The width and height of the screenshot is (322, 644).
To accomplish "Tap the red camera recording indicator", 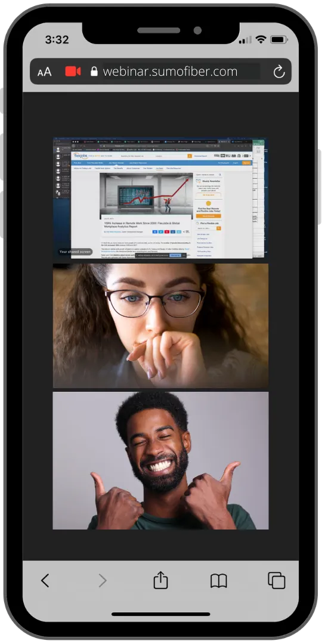I will 73,72.
